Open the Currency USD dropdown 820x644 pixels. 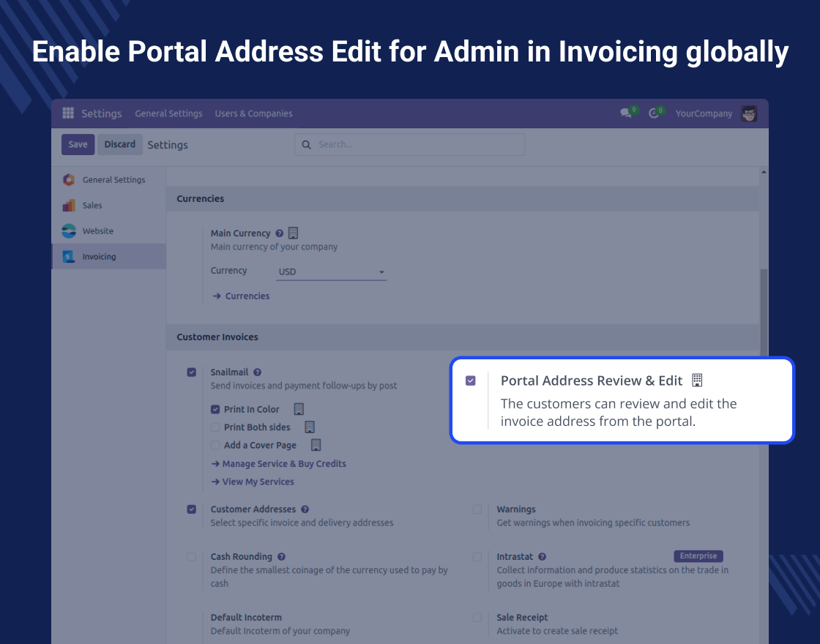coord(331,272)
